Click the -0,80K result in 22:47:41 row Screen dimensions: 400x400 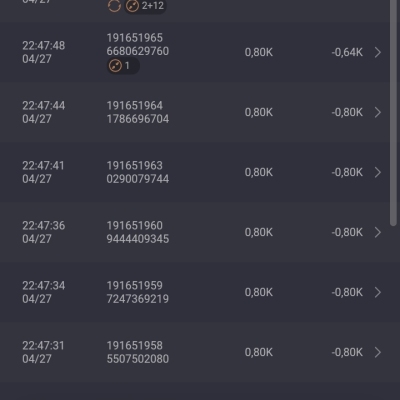pos(347,172)
